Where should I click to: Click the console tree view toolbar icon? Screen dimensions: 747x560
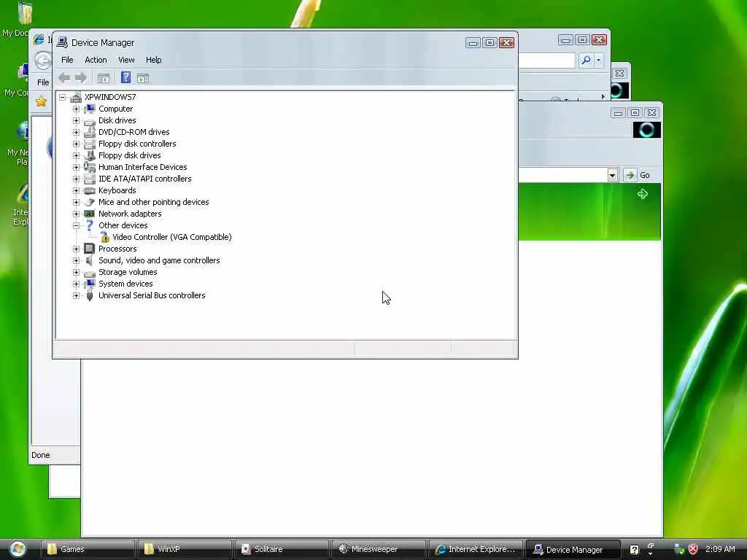(104, 78)
